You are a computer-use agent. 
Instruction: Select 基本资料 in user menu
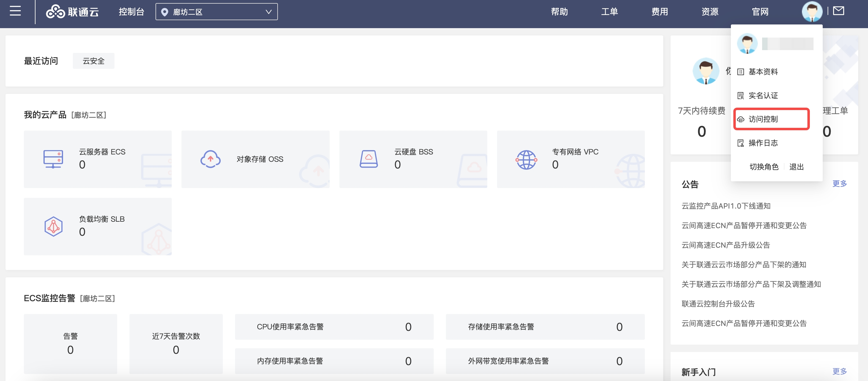click(x=763, y=72)
